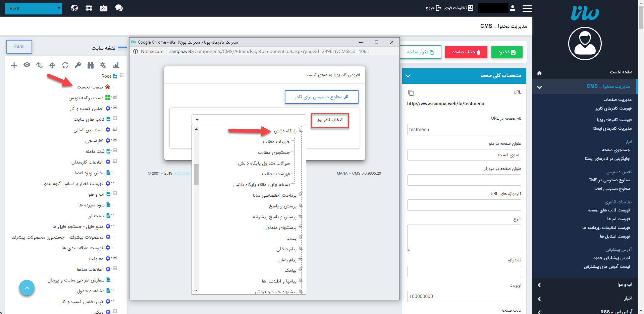Toggle the eye visibility icon in sitemap toolbar
644x314 pixels.
27,65
